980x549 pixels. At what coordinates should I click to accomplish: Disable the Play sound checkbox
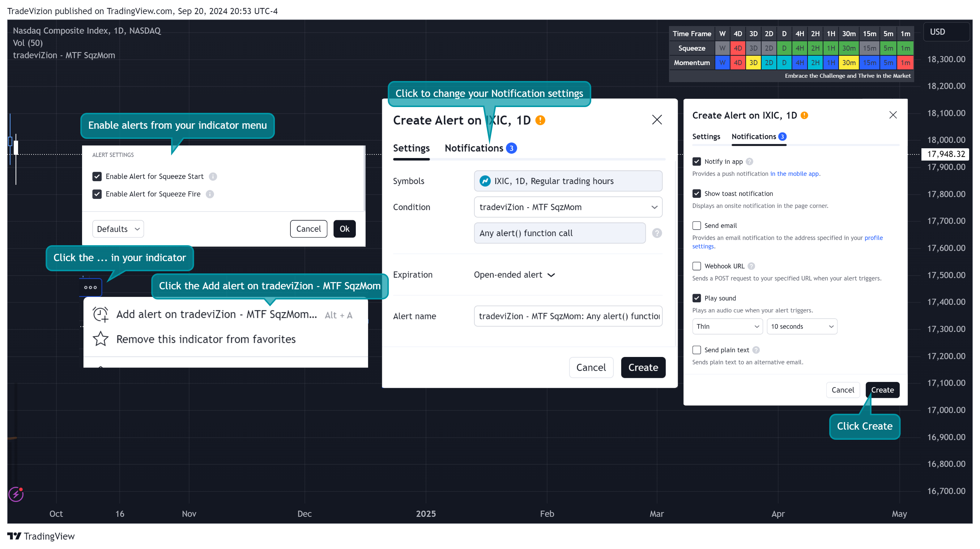696,298
